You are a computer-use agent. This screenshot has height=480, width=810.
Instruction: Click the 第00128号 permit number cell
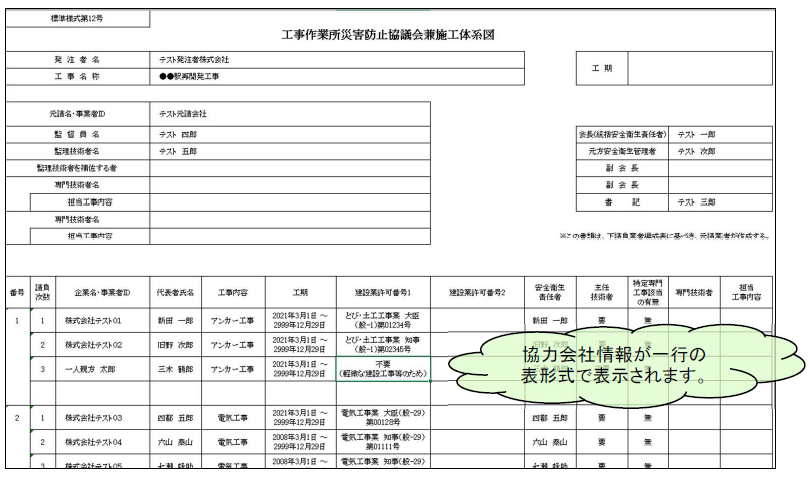[x=383, y=417]
